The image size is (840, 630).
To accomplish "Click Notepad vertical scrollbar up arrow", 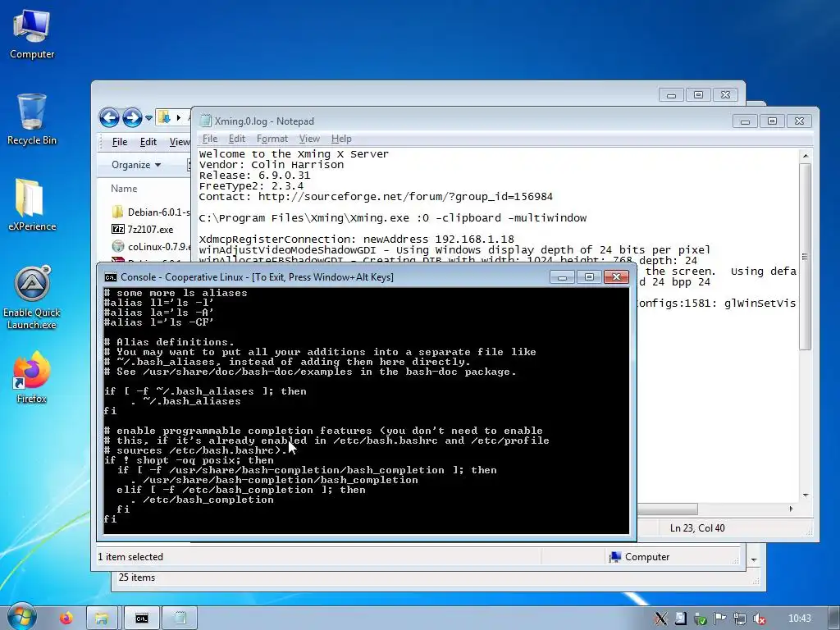I will click(806, 156).
